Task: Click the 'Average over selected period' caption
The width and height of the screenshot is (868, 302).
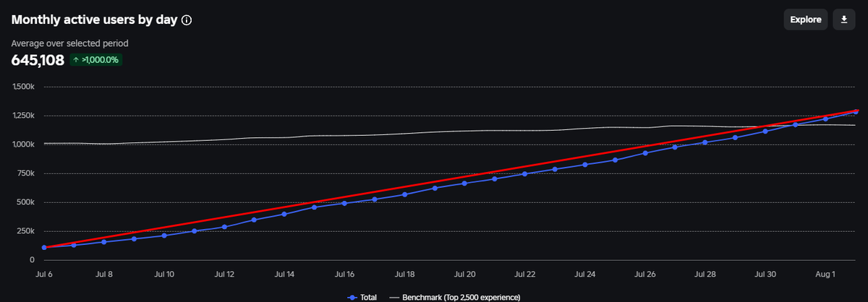Action: pyautogui.click(x=69, y=43)
